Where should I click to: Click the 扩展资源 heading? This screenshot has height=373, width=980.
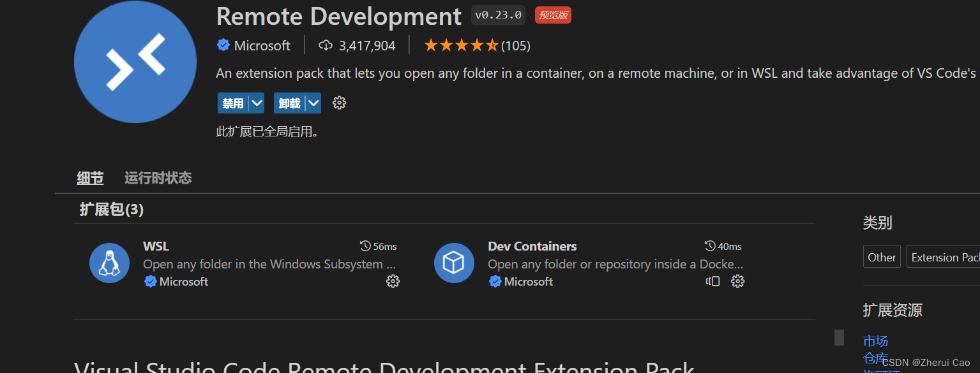click(893, 310)
